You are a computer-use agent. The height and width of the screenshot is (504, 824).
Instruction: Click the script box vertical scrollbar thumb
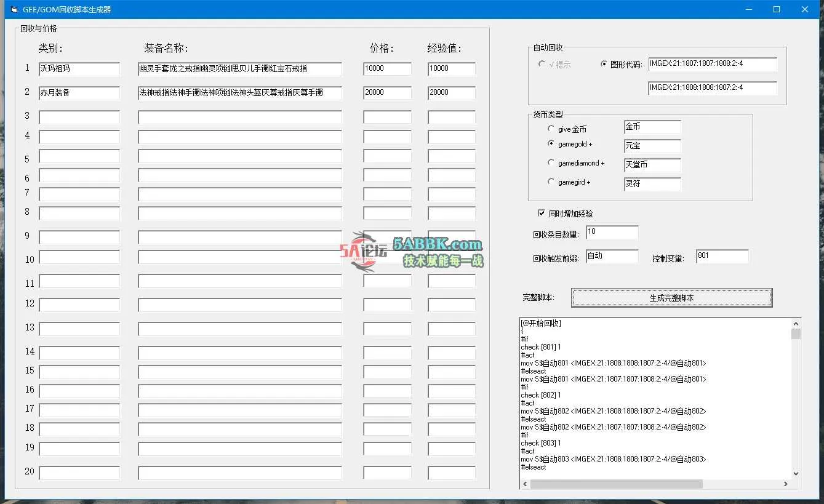(796, 334)
